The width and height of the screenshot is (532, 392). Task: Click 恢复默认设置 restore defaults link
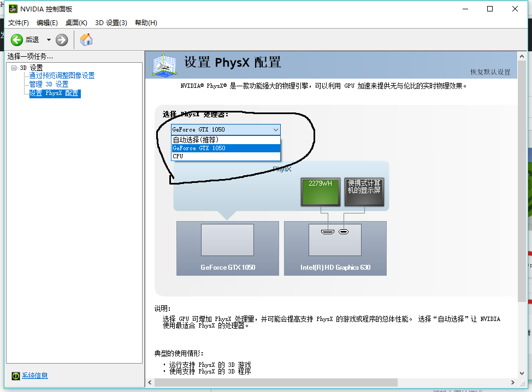pos(490,72)
